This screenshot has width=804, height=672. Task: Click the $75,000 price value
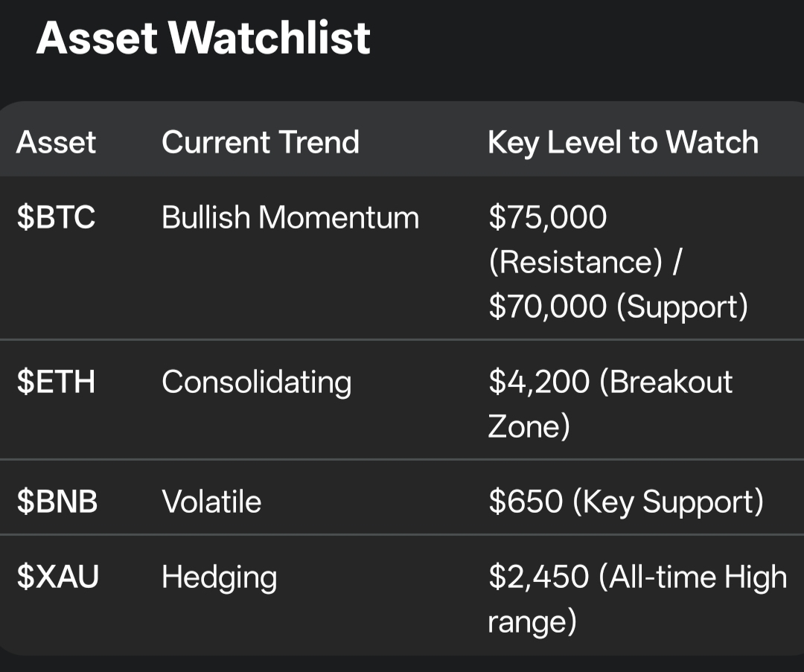pos(548,218)
